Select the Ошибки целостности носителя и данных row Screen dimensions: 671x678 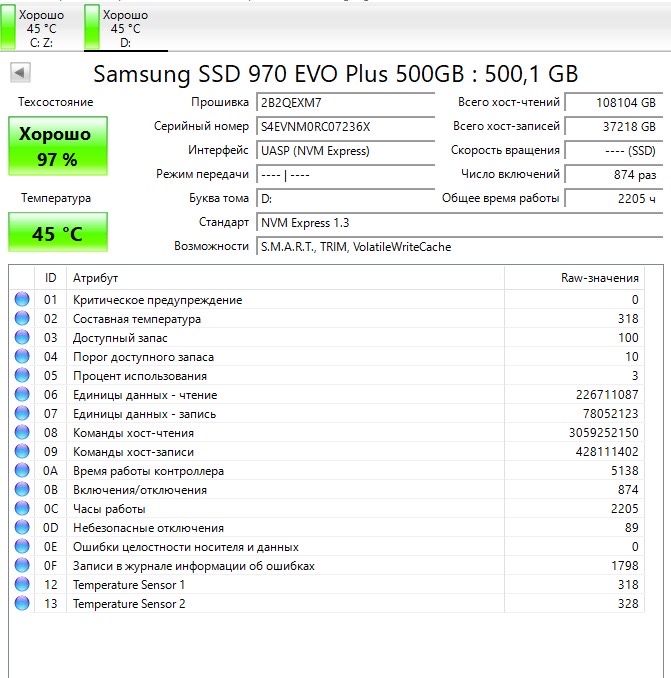(x=327, y=547)
